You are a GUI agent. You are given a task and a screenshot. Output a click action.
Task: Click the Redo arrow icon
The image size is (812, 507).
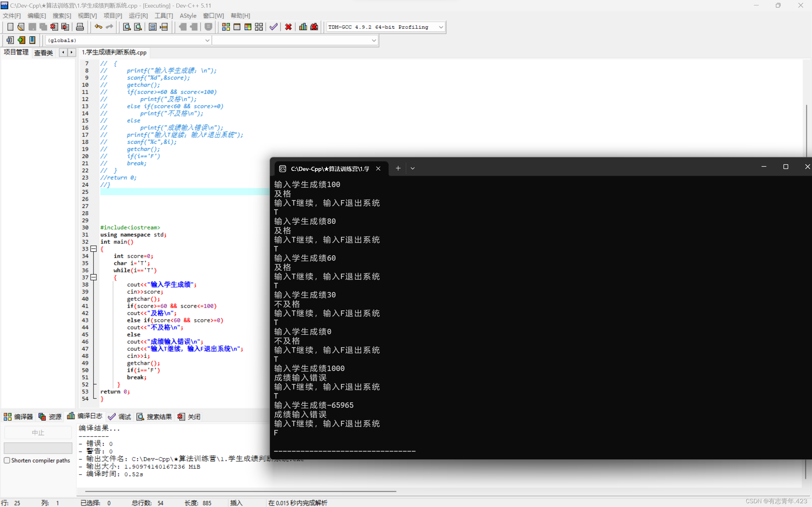(109, 27)
